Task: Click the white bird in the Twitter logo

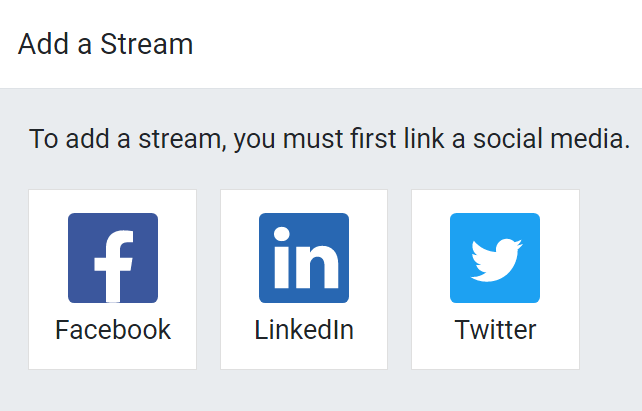Action: pyautogui.click(x=497, y=260)
